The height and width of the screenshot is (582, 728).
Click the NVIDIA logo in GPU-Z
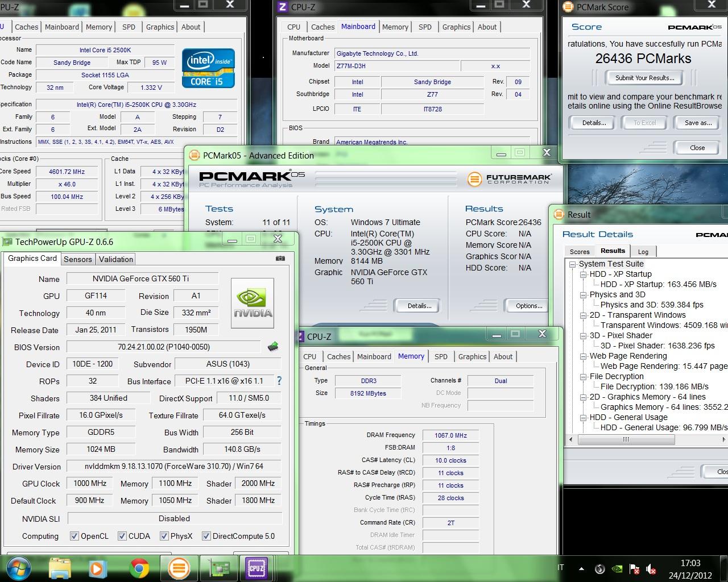click(x=253, y=303)
